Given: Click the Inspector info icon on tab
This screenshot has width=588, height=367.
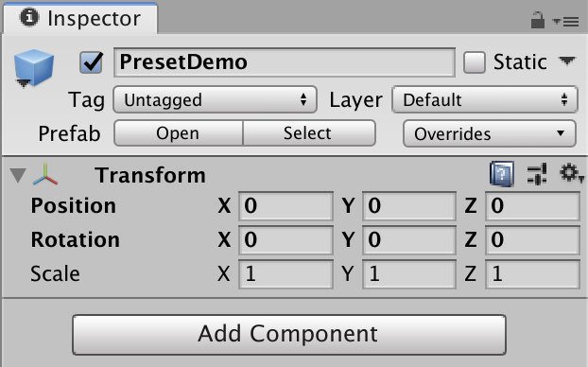Looking at the screenshot, I should pos(29,17).
